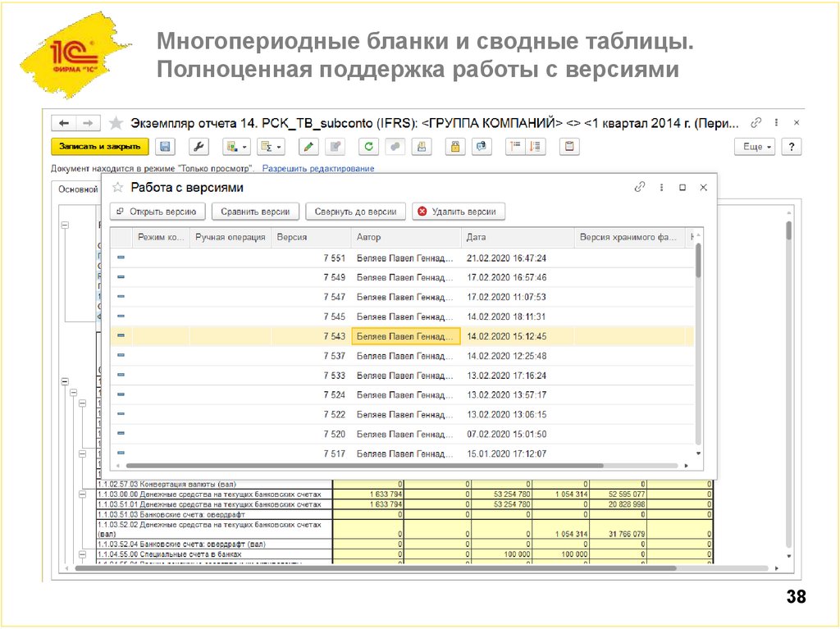Image resolution: width=840 pixels, height=629 pixels.
Task: Click the green refresh icon
Action: pyautogui.click(x=368, y=146)
